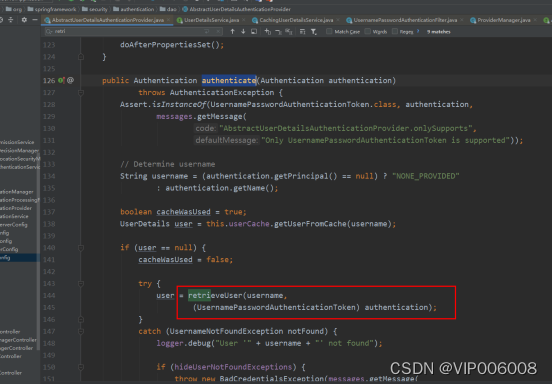553x385 pixels.
Task: Select tree item ending 'nagerController'
Action: (18, 340)
